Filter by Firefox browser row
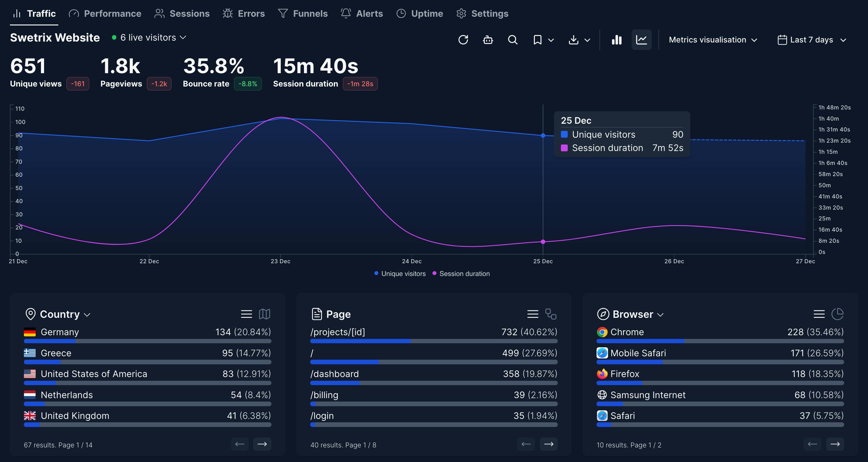Image resolution: width=868 pixels, height=462 pixels. tap(720, 376)
